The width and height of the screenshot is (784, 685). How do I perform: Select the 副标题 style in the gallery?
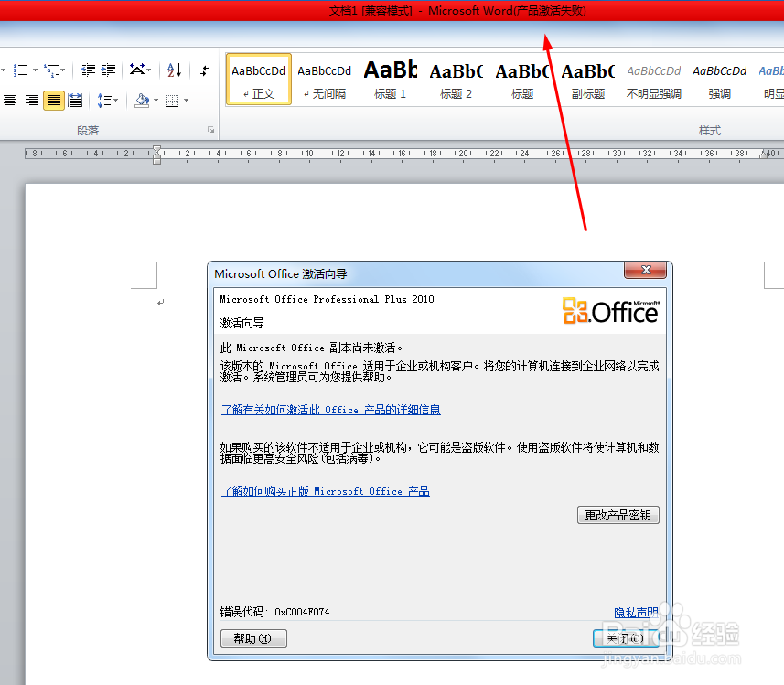click(587, 80)
